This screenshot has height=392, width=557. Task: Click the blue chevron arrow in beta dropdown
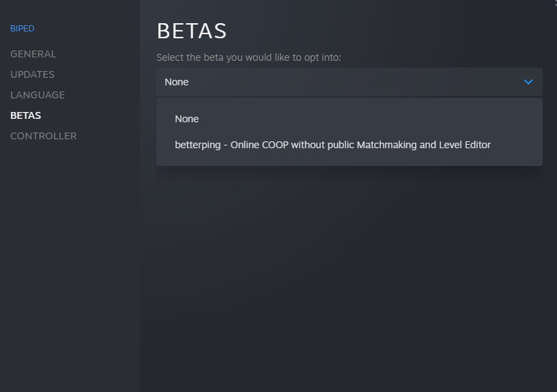click(x=528, y=82)
